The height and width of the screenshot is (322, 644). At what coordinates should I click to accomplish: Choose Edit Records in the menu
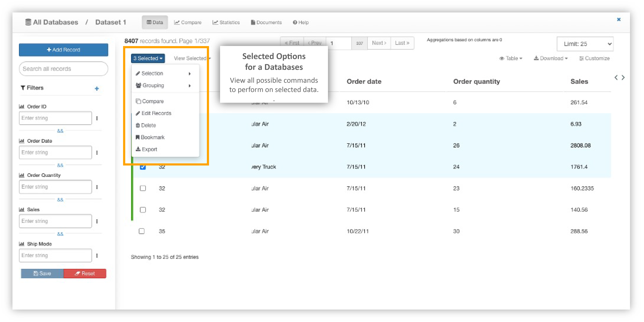pyautogui.click(x=165, y=113)
